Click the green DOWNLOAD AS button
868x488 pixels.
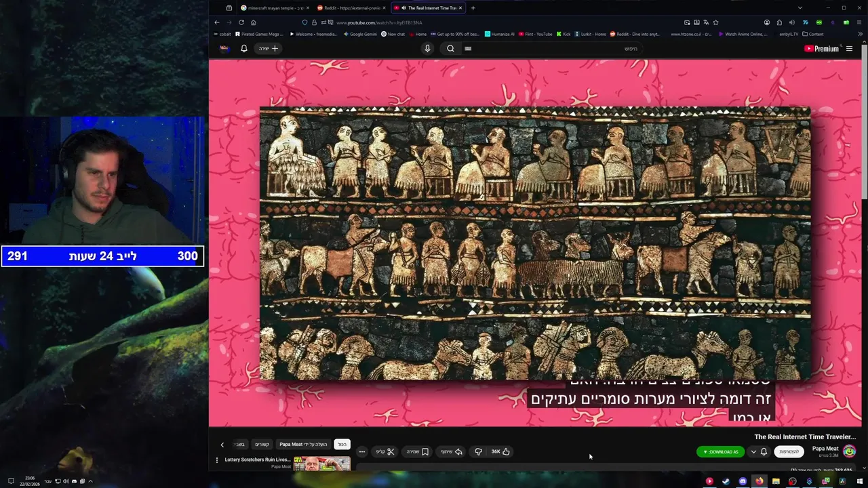(x=720, y=451)
